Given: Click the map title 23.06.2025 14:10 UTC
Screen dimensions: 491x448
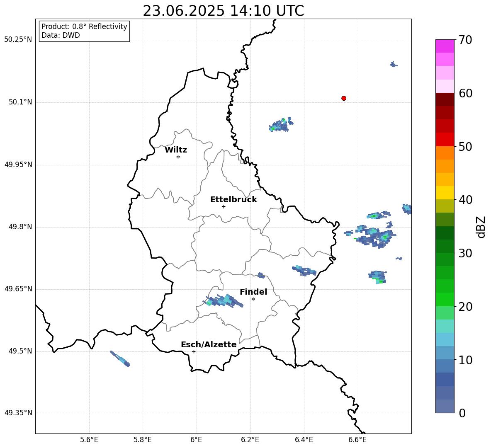Looking at the screenshot, I should tap(224, 11).
